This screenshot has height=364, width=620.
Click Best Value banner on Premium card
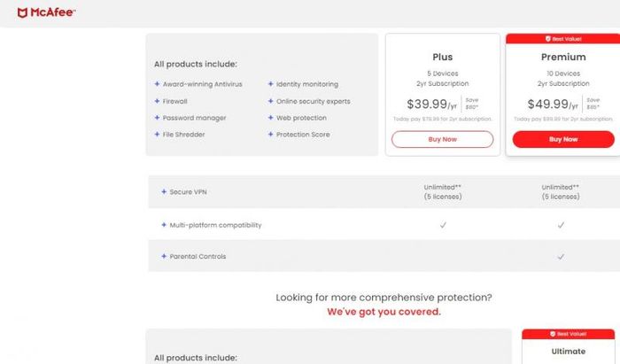coord(563,39)
